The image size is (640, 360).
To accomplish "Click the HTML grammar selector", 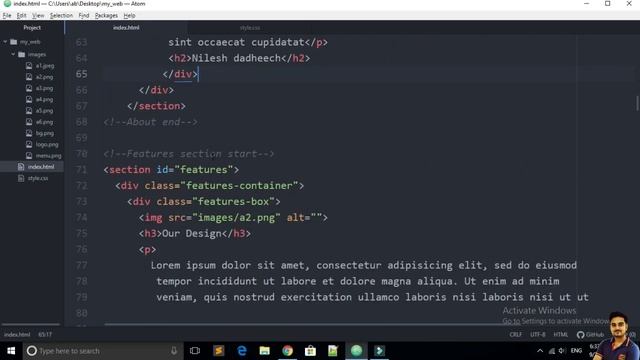I will tap(560, 335).
